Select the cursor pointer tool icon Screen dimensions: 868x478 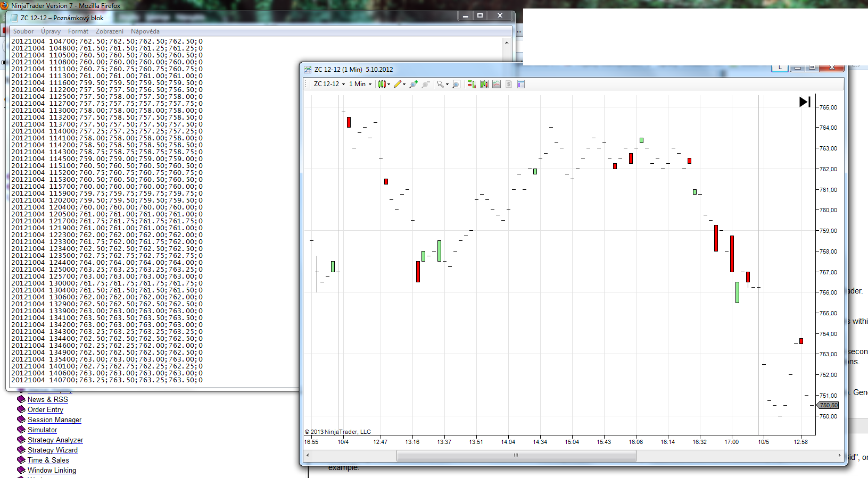point(440,84)
